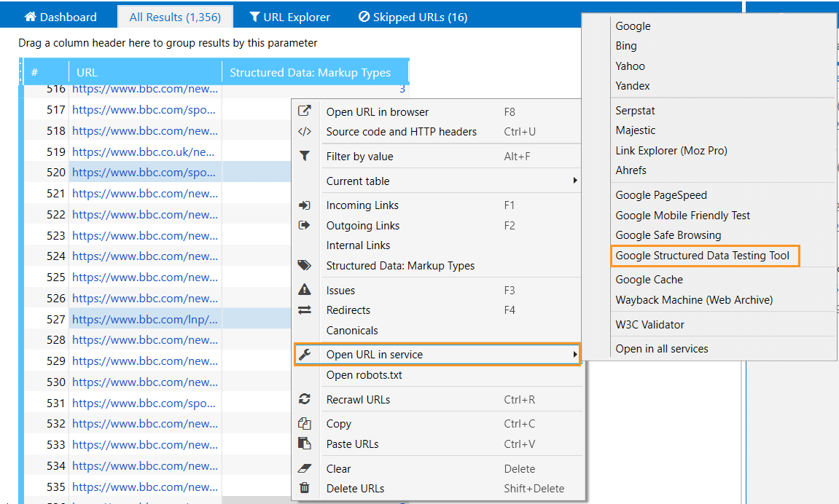Click the Copy clipboard icon
The width and height of the screenshot is (839, 504).
305,423
